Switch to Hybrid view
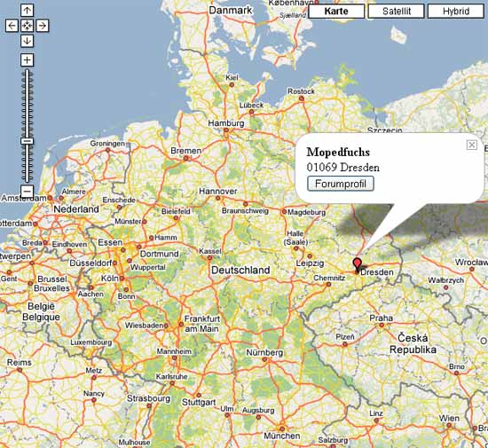The image size is (488, 448). tap(456, 12)
